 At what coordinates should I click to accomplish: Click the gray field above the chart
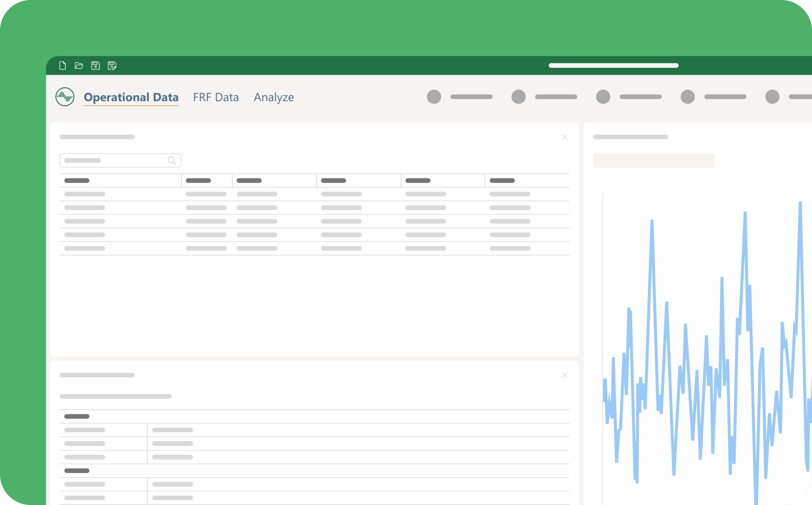654,161
